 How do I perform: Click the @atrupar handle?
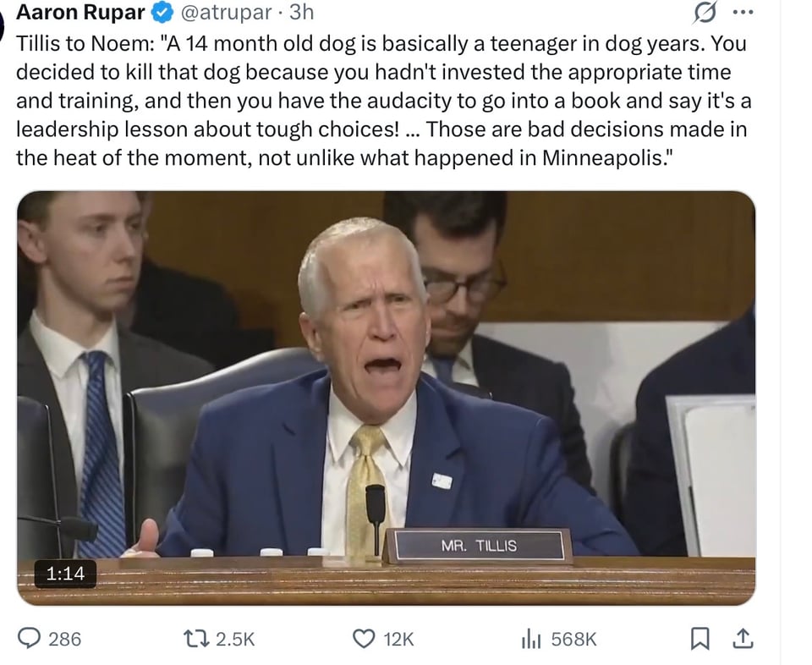(x=211, y=12)
